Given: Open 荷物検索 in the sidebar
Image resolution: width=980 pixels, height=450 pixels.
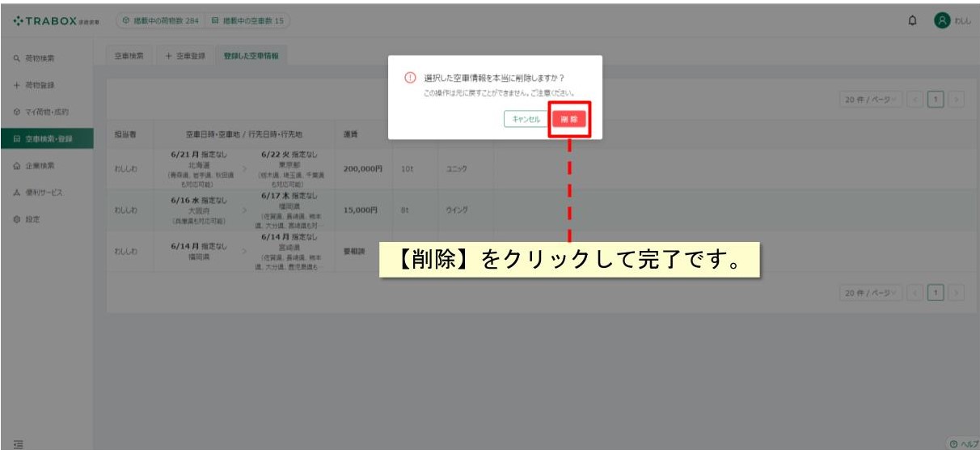Looking at the screenshot, I should pyautogui.click(x=40, y=58).
